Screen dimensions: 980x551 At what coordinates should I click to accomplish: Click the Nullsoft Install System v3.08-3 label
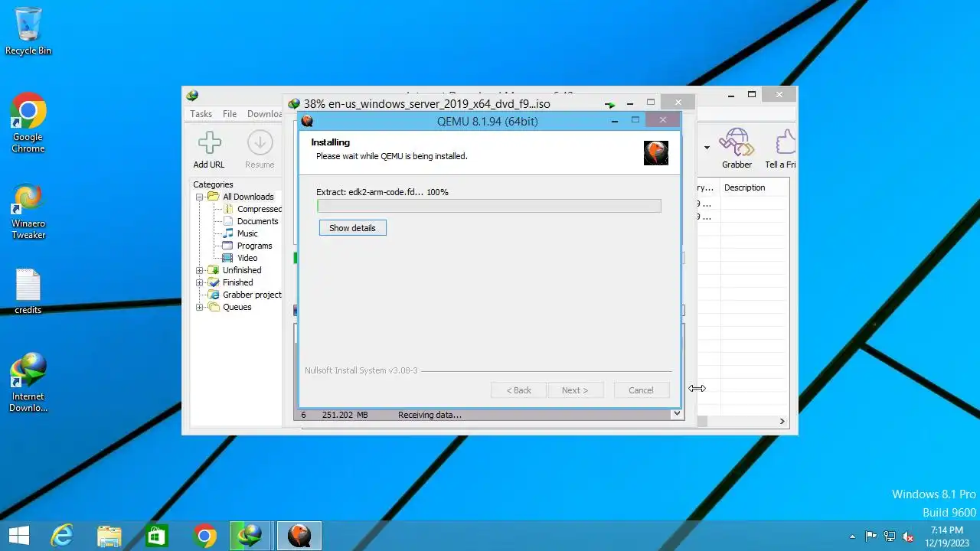tap(361, 370)
